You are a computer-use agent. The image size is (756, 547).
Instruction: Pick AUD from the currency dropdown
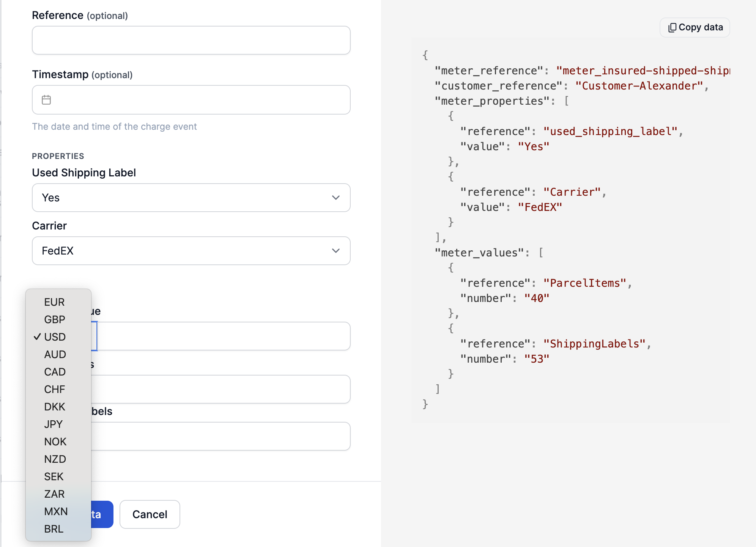click(55, 354)
